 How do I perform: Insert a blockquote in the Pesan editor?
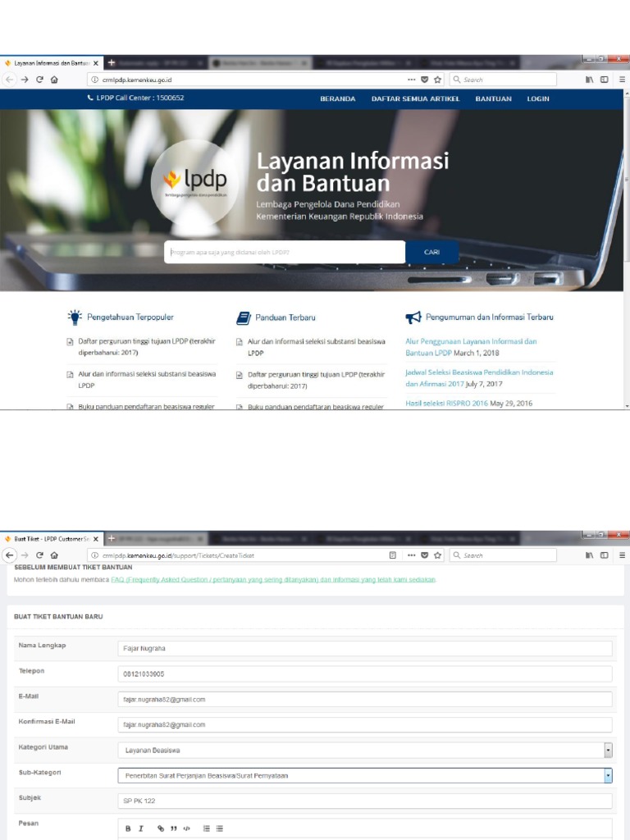pos(174,829)
